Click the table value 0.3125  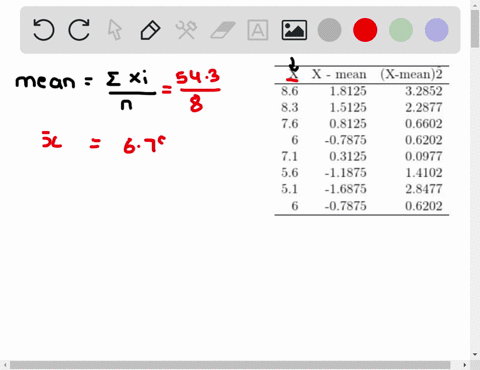pos(348,156)
